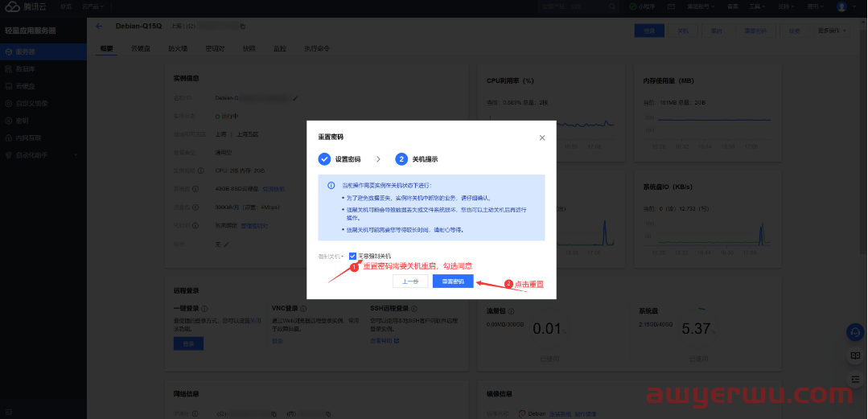Expand the 集团账号 dropdown

click(701, 6)
